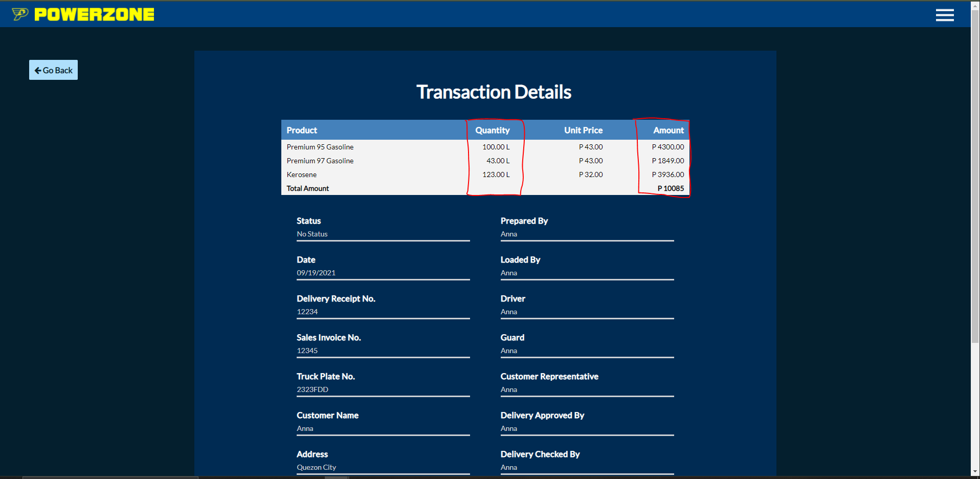
Task: Click the Date value 09/19/2021
Action: pos(316,273)
